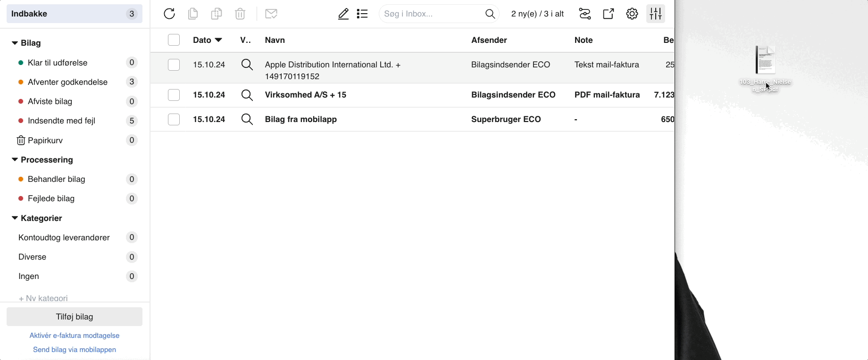Sort by the Dato column arrow
Viewport: 868px width, 360px height.
218,40
